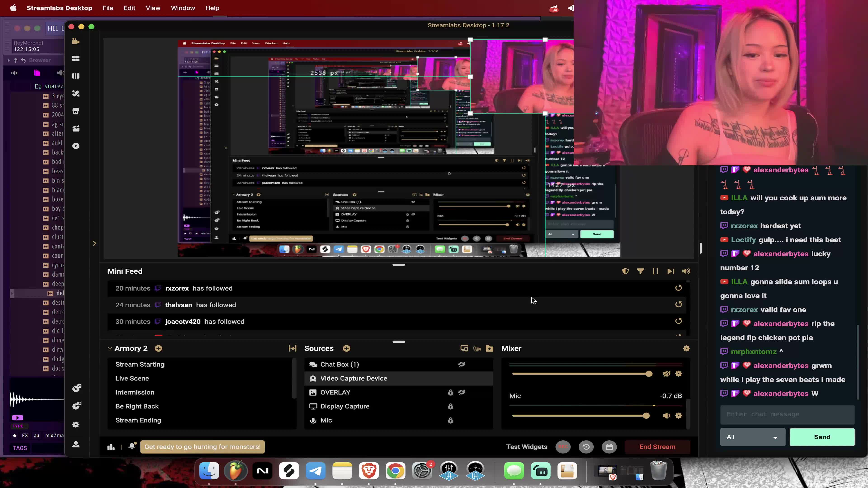Open the All chat filter dropdown
The image size is (868, 488).
coord(753,437)
